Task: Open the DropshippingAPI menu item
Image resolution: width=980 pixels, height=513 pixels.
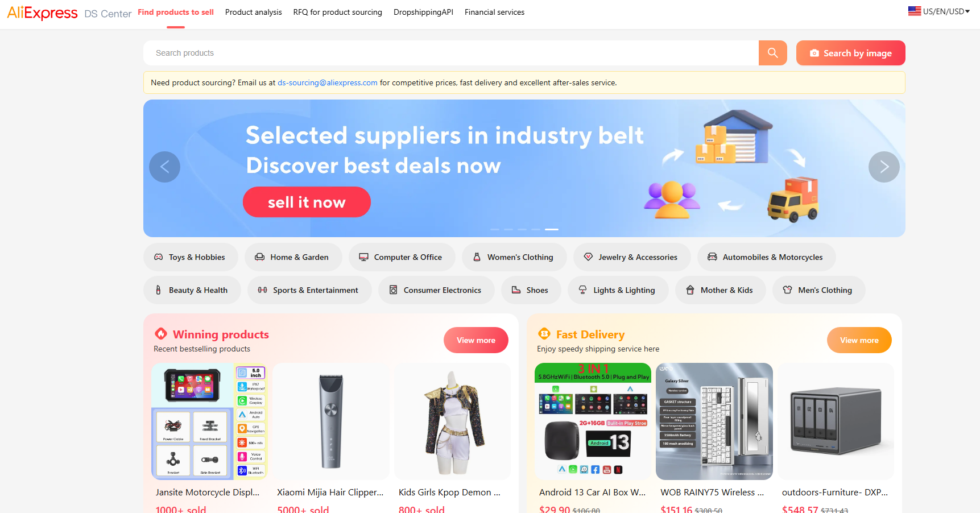Action: click(x=423, y=12)
